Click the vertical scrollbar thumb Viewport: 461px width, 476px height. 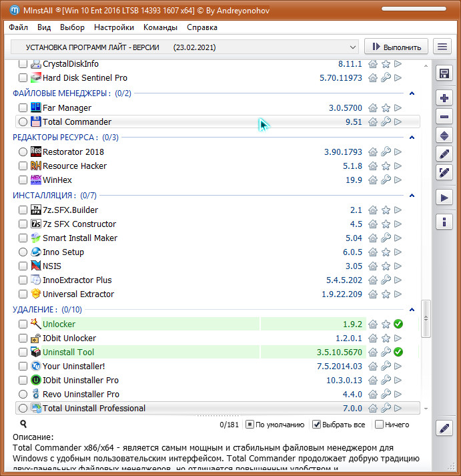click(426, 318)
